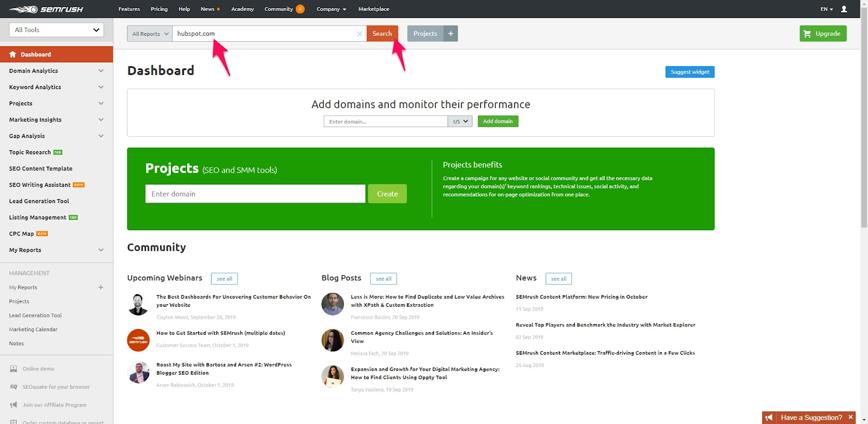Open the user account icon
The width and height of the screenshot is (868, 424).
(x=844, y=9)
